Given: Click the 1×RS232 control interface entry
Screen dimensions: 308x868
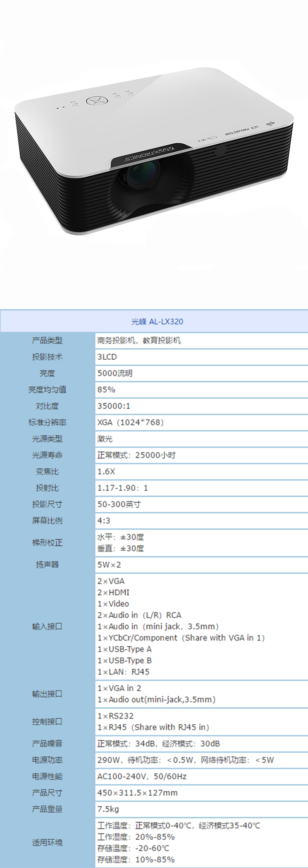Looking at the screenshot, I should (x=115, y=716).
